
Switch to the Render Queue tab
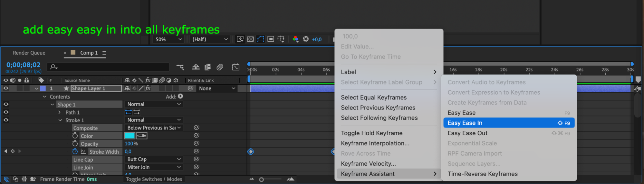(x=29, y=53)
